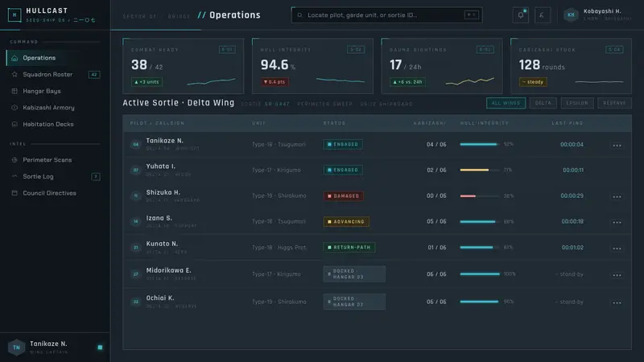
Task: Click the 04 callsign badge for Tanikaze
Action: coord(136,145)
